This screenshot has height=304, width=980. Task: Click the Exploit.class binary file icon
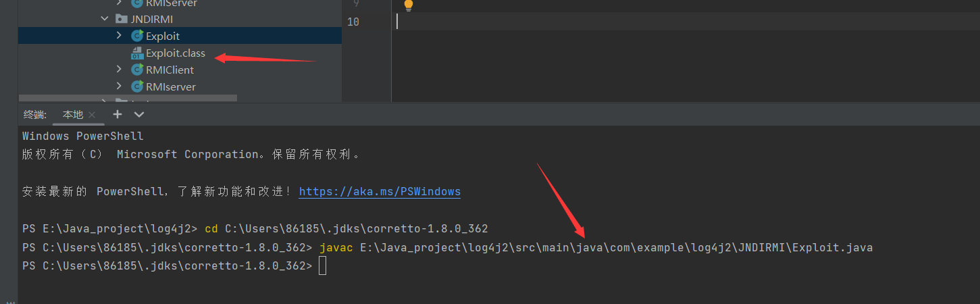[x=138, y=53]
